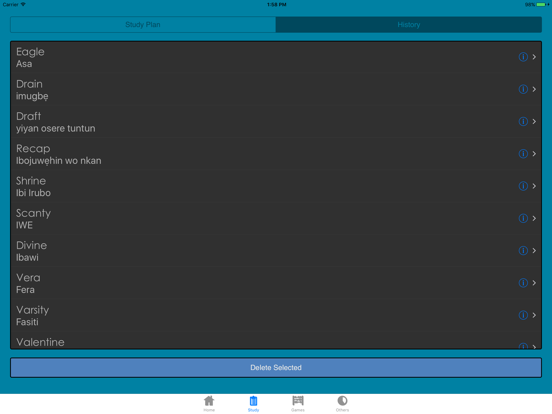Open info icon for Varsity row
The image size is (552, 414).
coord(523,315)
